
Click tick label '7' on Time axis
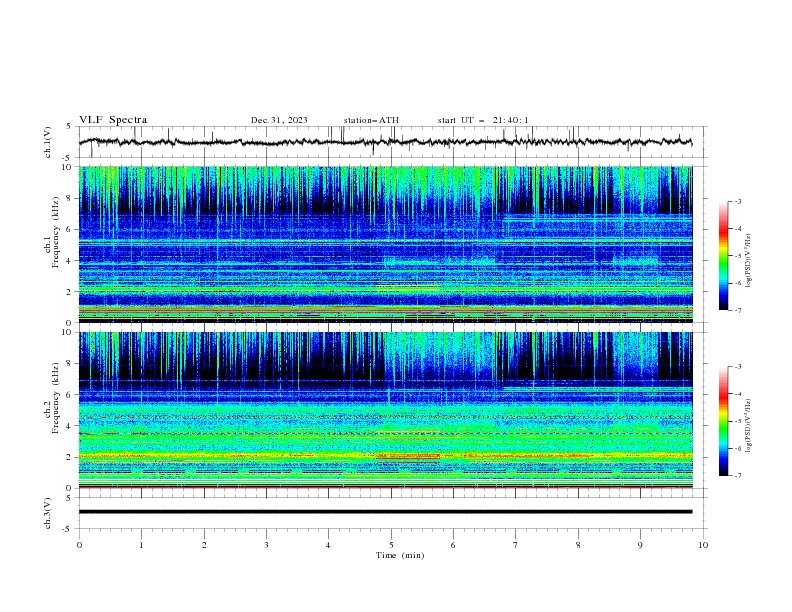516,545
